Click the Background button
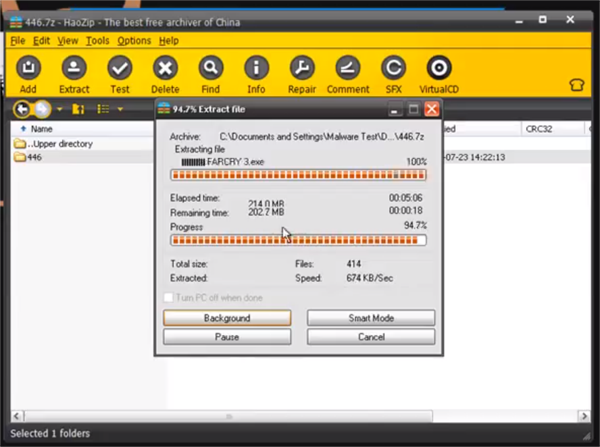Viewport: 600px width, 447px height. click(227, 318)
